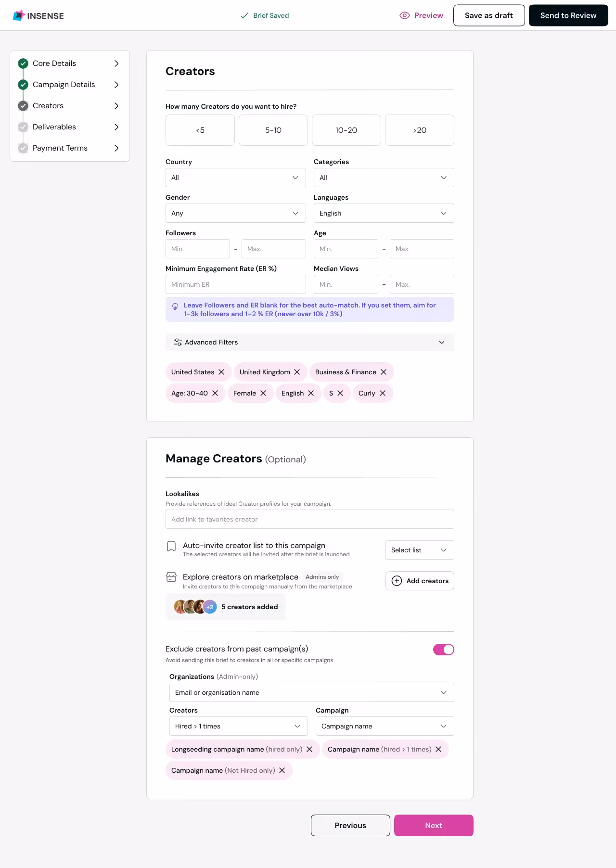Click Send to Review button
Image resolution: width=616 pixels, height=868 pixels.
click(x=568, y=15)
